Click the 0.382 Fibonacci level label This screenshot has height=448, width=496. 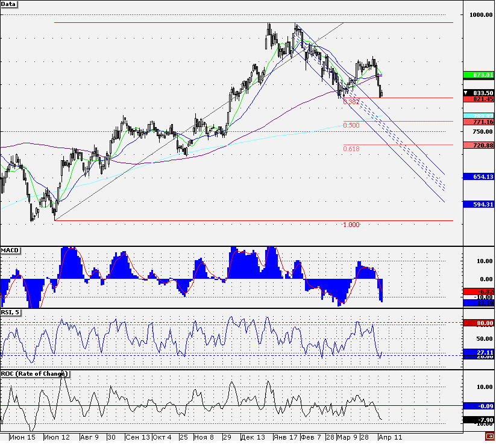coord(351,102)
